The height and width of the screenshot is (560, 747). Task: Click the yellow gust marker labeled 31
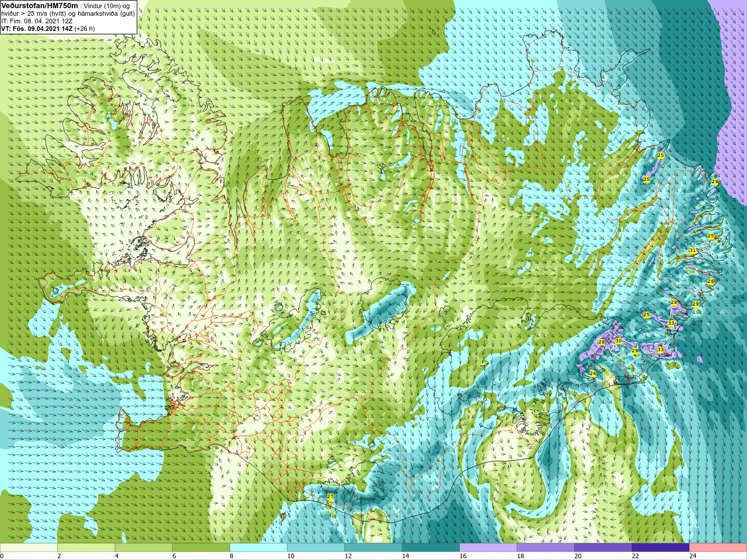click(x=692, y=251)
